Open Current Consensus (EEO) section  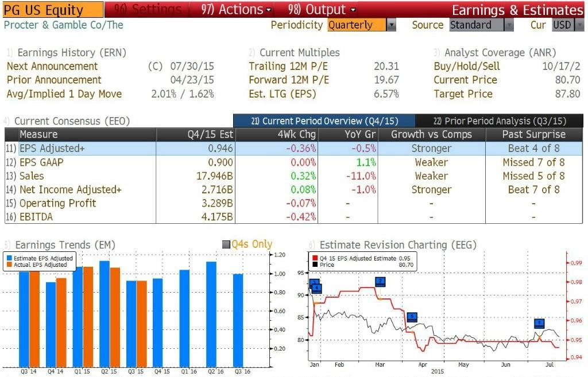[x=67, y=121]
